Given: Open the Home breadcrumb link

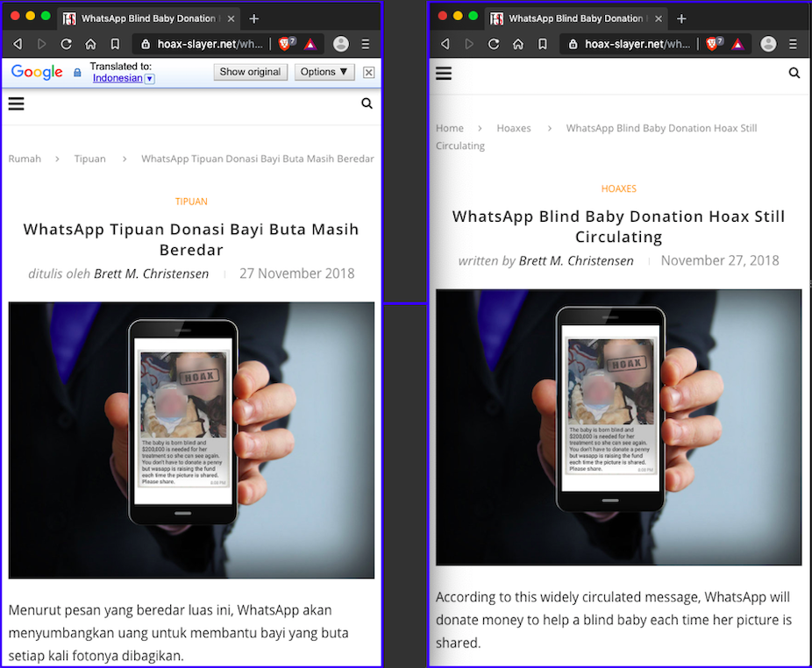Looking at the screenshot, I should coord(450,128).
